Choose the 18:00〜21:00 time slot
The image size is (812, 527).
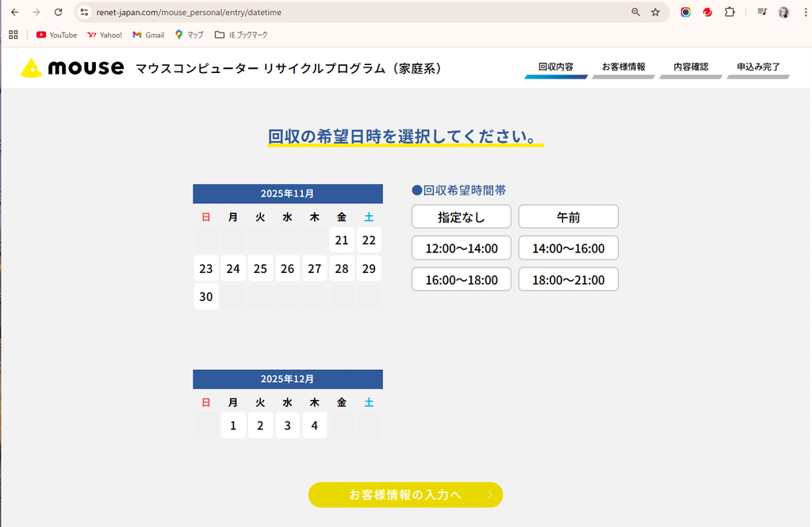coord(568,279)
